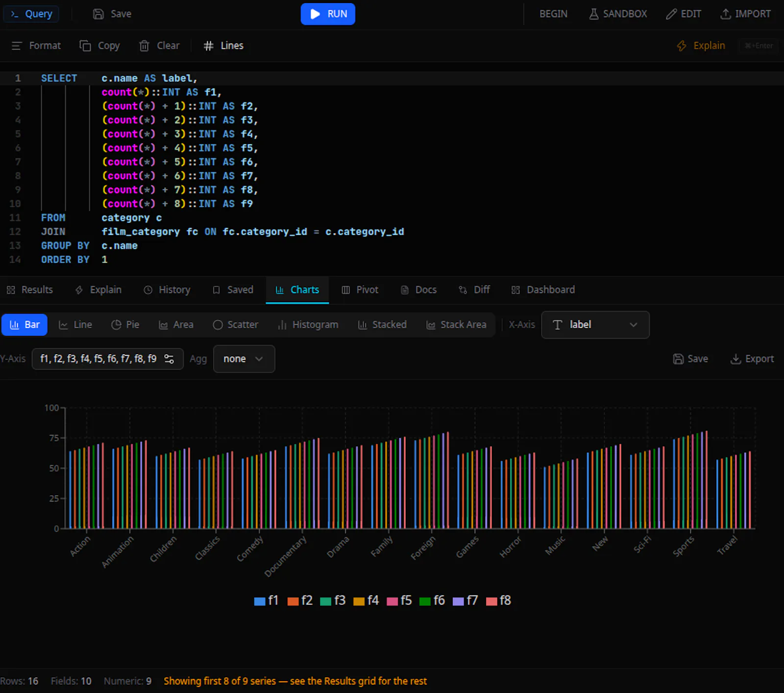The image size is (784, 693).
Task: Toggle f4 series in legend
Action: pos(366,601)
